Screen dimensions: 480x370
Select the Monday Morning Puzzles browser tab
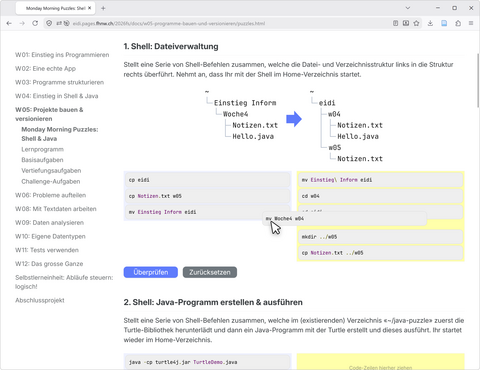(x=55, y=8)
